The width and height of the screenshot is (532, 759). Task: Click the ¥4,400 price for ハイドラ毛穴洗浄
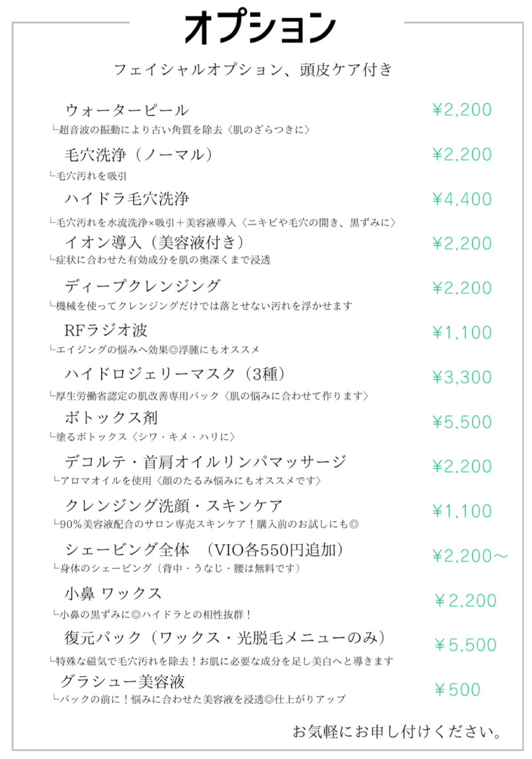click(x=462, y=199)
